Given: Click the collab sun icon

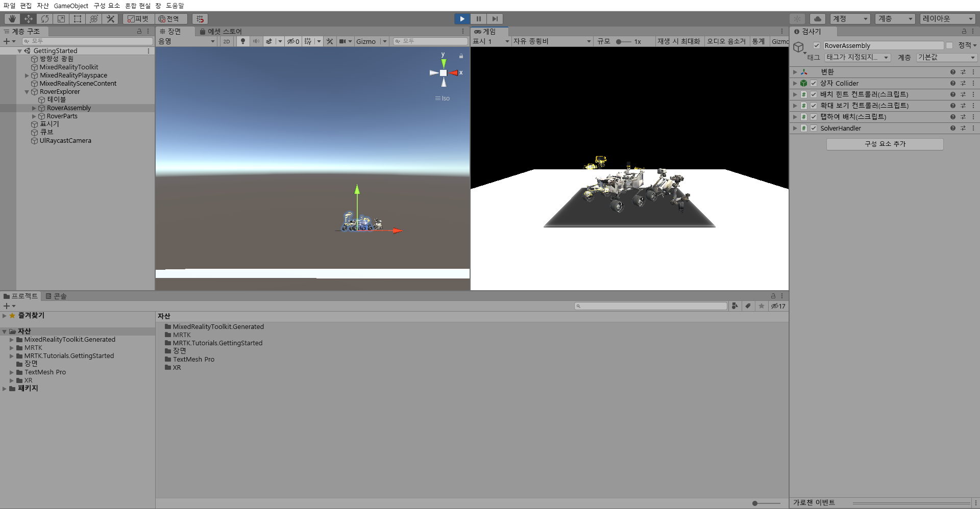Looking at the screenshot, I should 797,19.
